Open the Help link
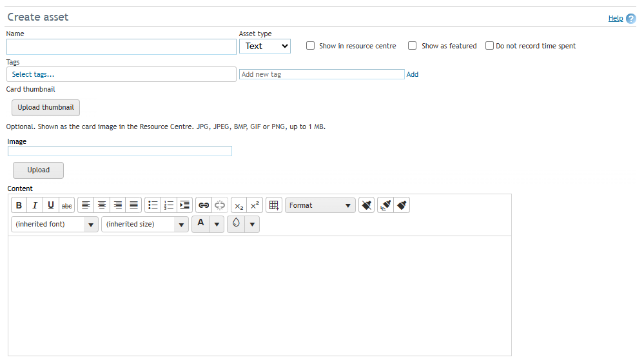 pyautogui.click(x=616, y=18)
